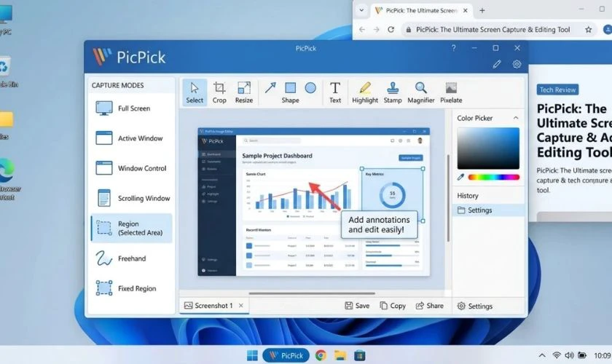The image size is (612, 364).
Task: Open a new tab in Chrome
Action: click(x=482, y=10)
